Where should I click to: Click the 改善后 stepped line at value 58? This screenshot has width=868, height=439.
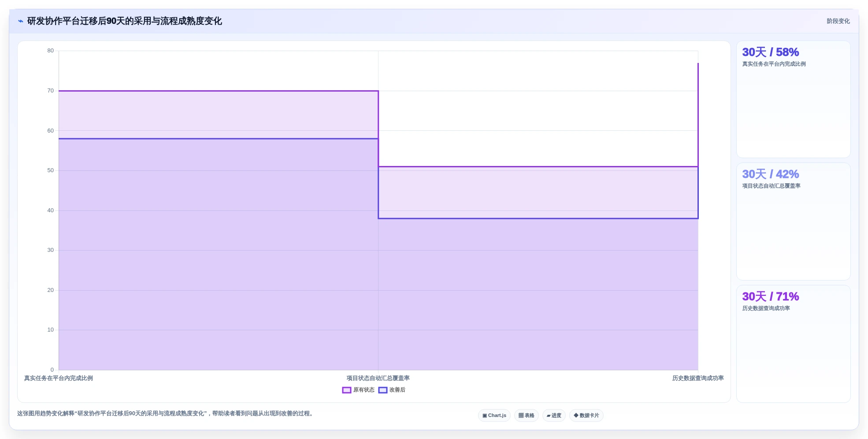(219, 139)
